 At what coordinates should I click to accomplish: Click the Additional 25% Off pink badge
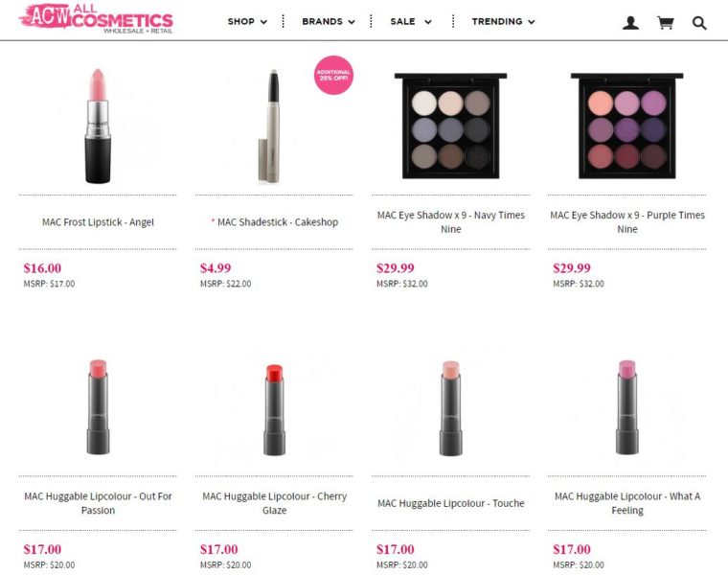(x=333, y=76)
